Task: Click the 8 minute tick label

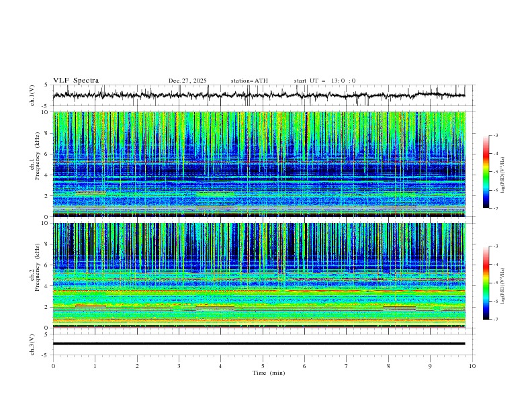Action: point(388,366)
